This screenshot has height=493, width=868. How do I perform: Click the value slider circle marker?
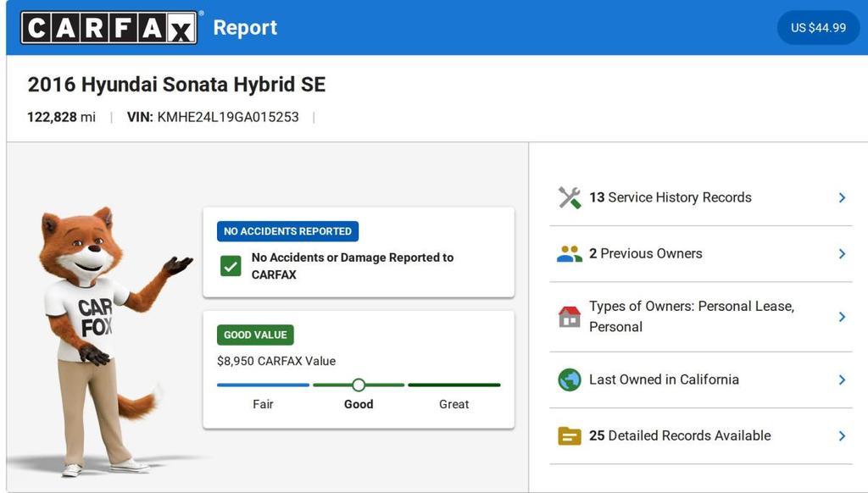(359, 385)
